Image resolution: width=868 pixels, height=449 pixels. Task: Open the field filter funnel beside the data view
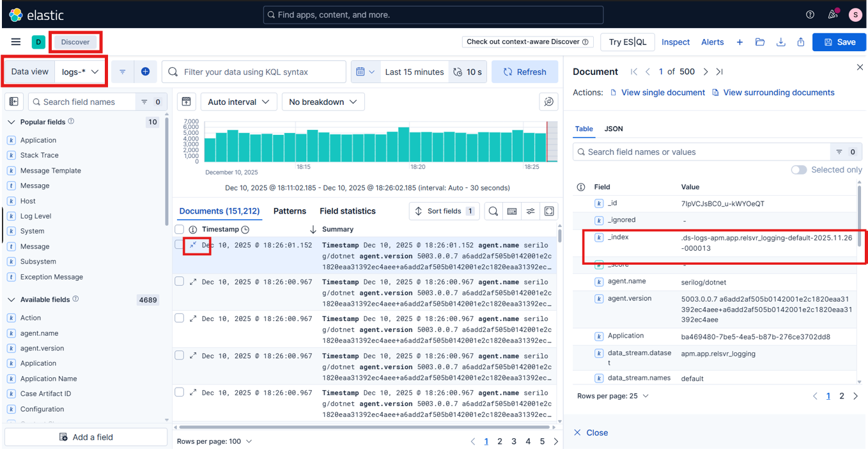pos(122,71)
